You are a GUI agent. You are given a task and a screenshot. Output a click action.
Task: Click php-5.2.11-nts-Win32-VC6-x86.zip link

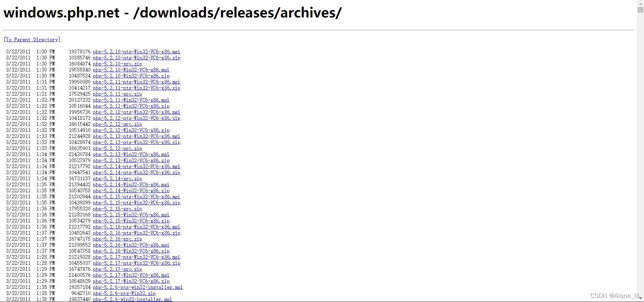[137, 88]
